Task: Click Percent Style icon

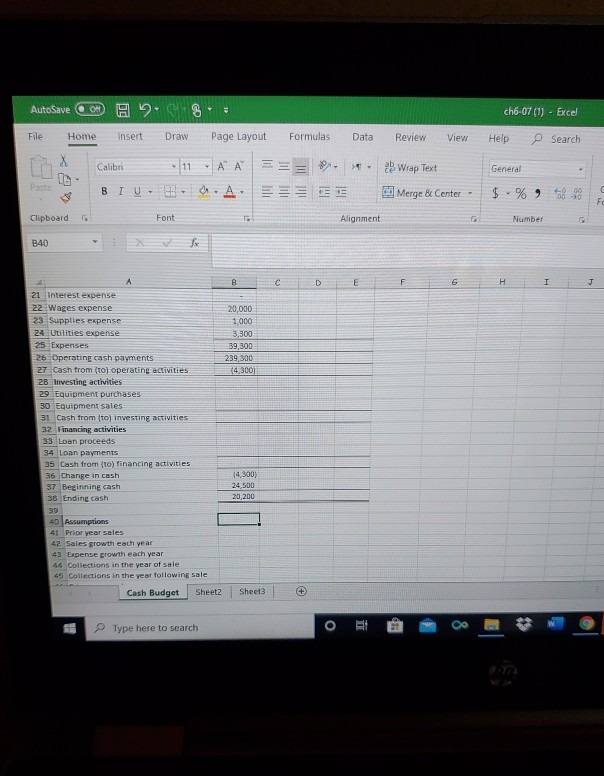Action: (520, 194)
